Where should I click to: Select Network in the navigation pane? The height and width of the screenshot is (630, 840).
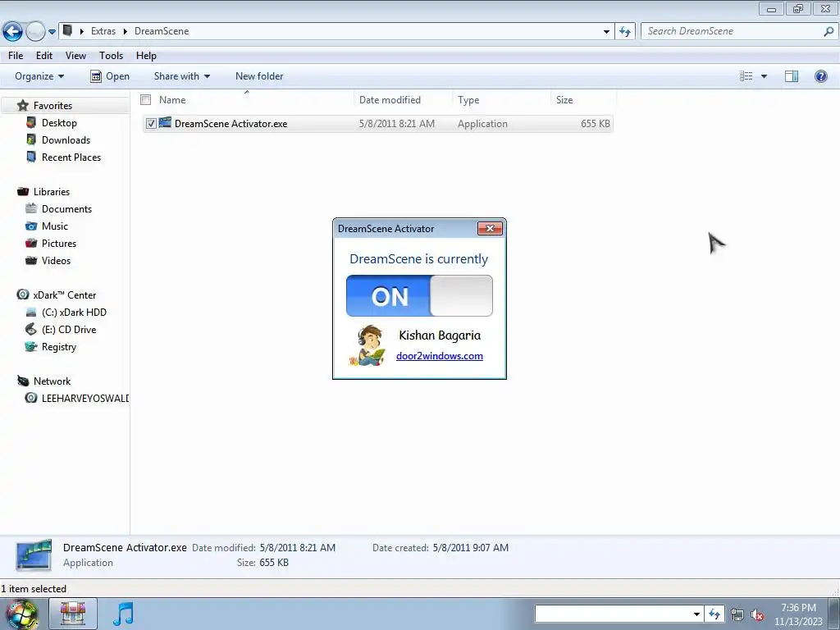click(x=52, y=381)
